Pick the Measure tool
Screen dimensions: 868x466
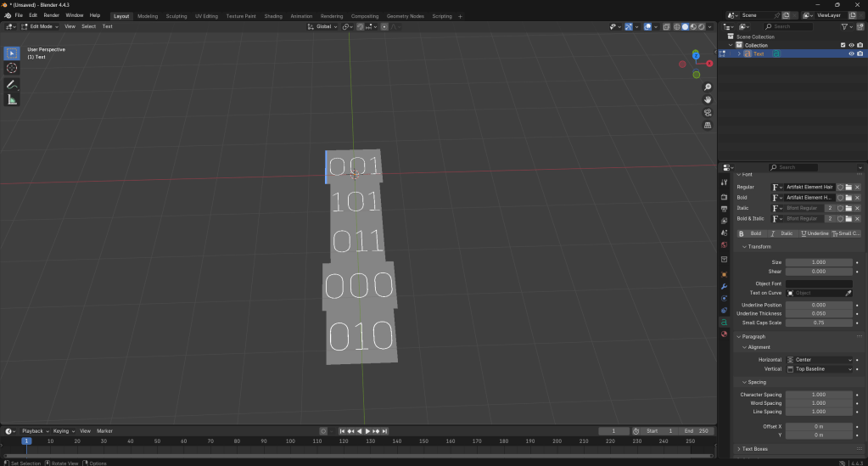tap(12, 99)
